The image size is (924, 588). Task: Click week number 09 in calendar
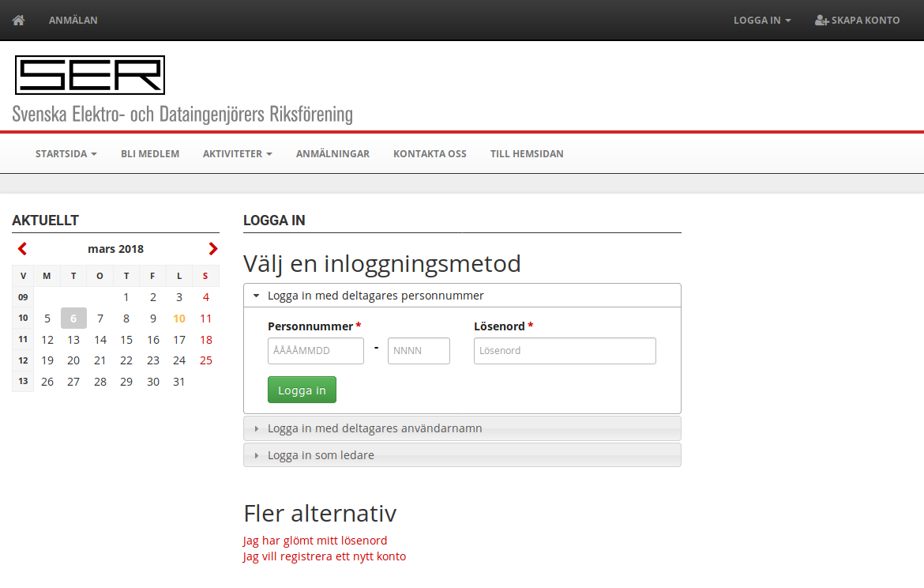23,297
